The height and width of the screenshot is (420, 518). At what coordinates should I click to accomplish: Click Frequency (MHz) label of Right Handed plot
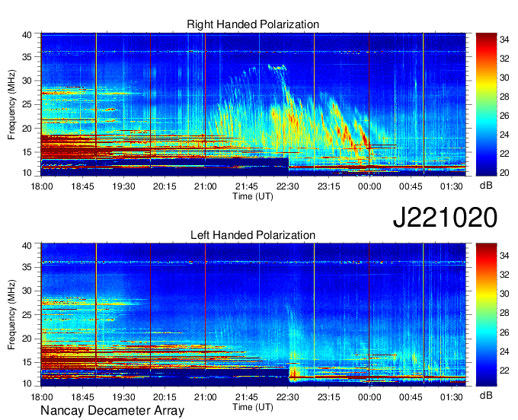11,104
